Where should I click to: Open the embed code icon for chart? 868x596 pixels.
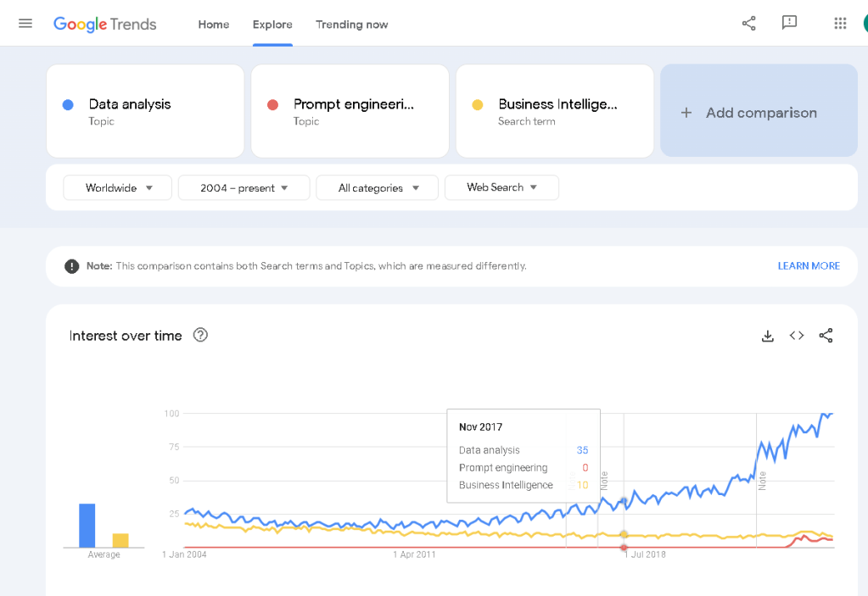tap(797, 336)
